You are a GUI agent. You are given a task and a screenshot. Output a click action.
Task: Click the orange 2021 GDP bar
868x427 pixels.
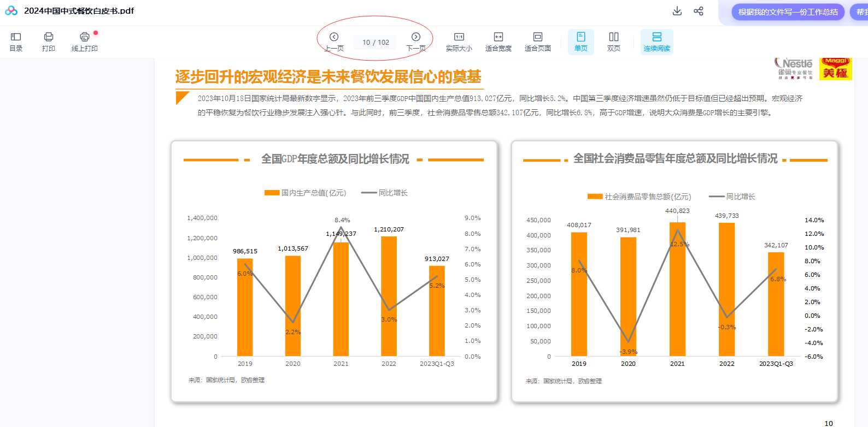(x=341, y=299)
